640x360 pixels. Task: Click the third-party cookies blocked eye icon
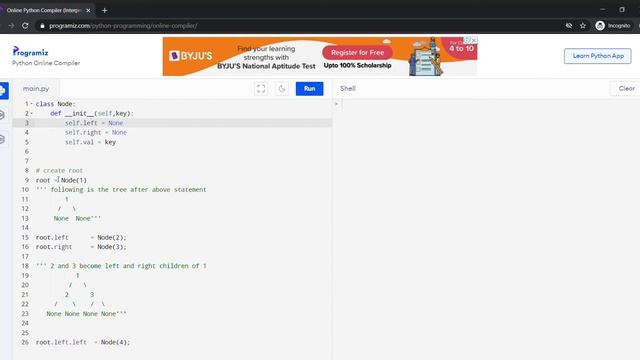click(x=569, y=26)
